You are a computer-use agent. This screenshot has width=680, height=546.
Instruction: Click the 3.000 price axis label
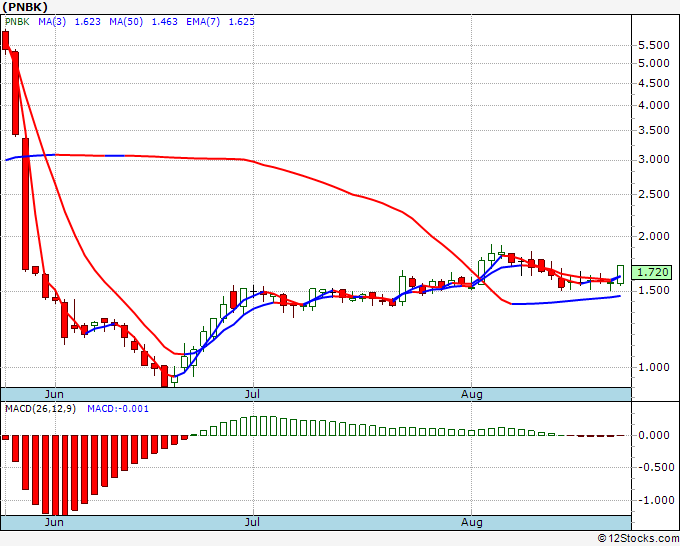tap(654, 160)
